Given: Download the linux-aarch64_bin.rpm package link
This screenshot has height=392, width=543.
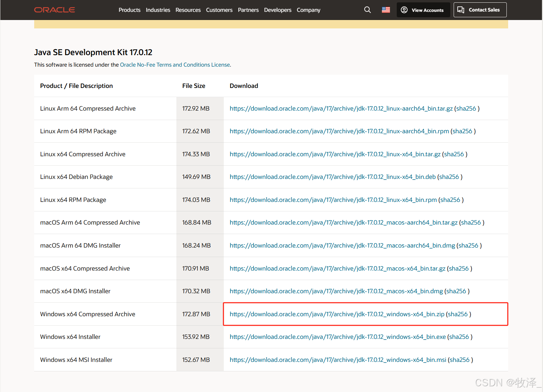Looking at the screenshot, I should tap(339, 131).
